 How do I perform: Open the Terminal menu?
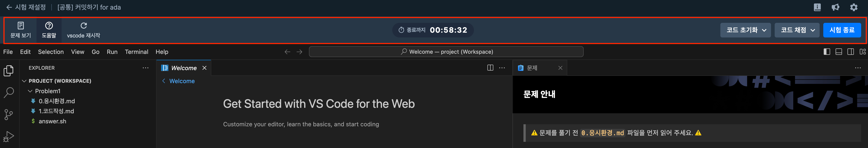(136, 52)
